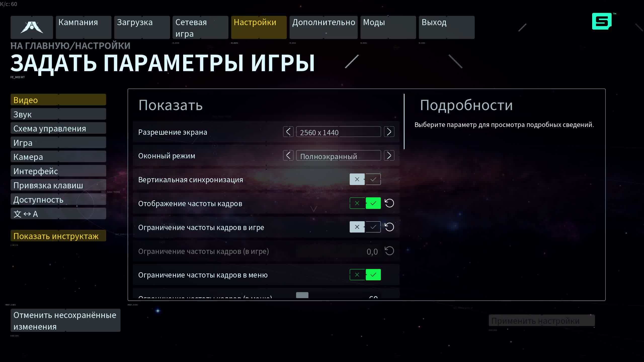Click reset icon next to the 0,0 framerate value
644x362 pixels.
pyautogui.click(x=389, y=251)
